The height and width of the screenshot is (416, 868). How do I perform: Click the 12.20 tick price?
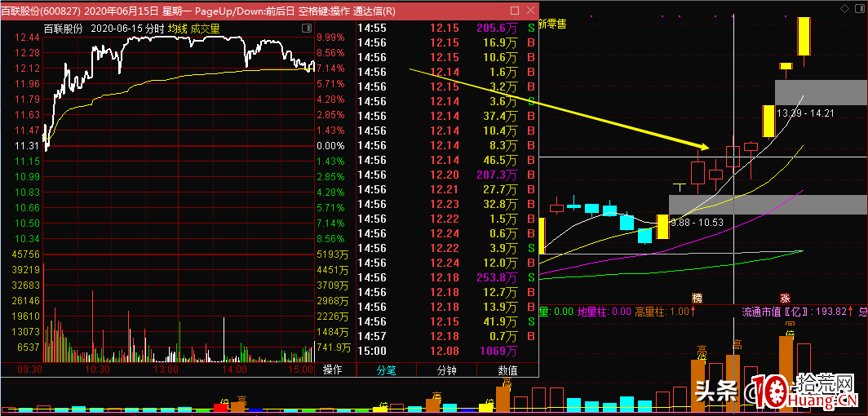point(445,175)
